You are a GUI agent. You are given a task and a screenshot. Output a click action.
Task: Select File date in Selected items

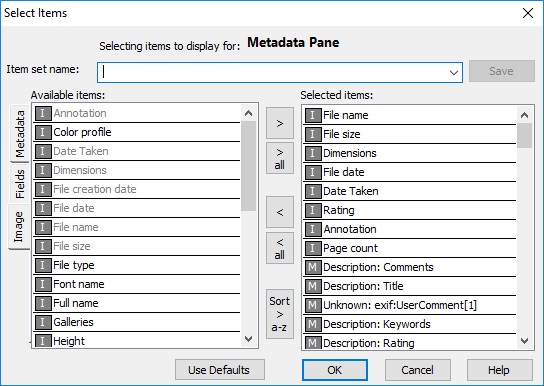click(410, 172)
